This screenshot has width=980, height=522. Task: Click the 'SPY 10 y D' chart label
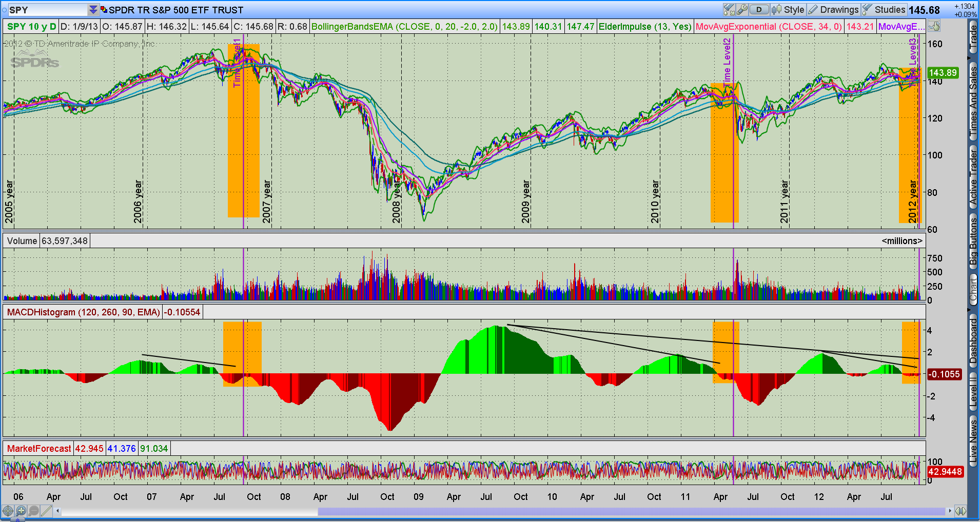pyautogui.click(x=32, y=27)
